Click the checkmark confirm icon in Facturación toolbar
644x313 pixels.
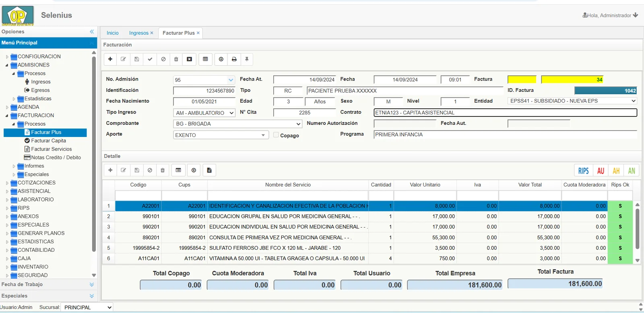point(150,59)
